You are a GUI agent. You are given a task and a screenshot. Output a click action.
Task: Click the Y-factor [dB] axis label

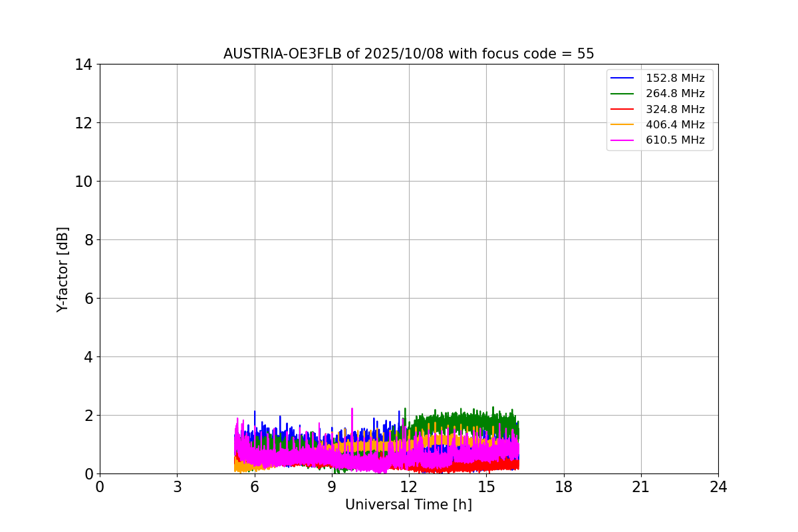63,269
